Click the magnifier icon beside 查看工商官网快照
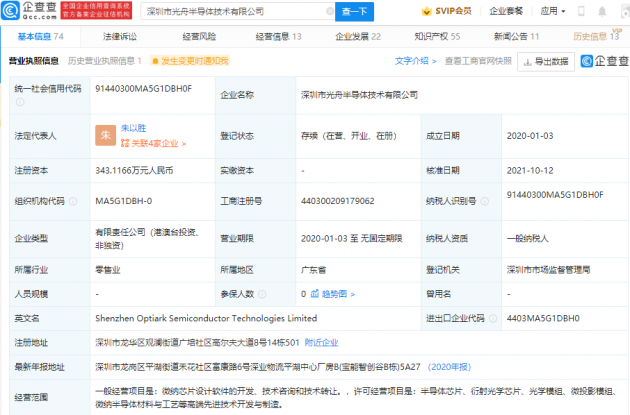The image size is (630, 415). point(448,61)
